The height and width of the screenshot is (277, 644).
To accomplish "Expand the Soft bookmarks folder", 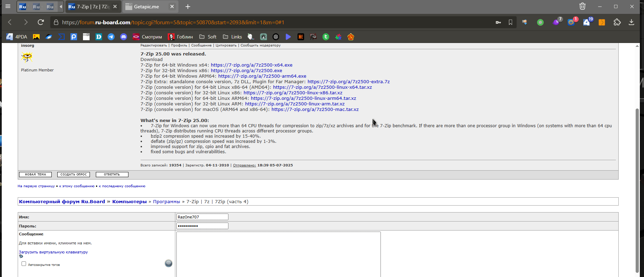I will point(208,37).
